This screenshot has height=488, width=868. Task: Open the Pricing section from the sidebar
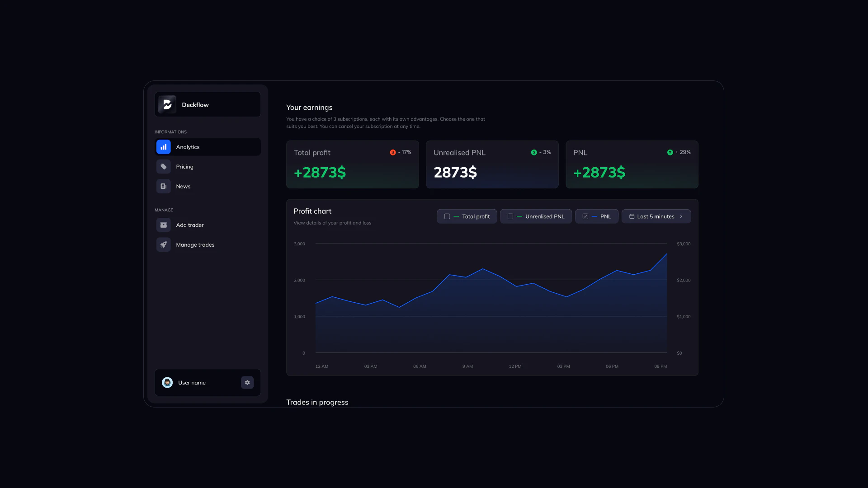(x=185, y=166)
